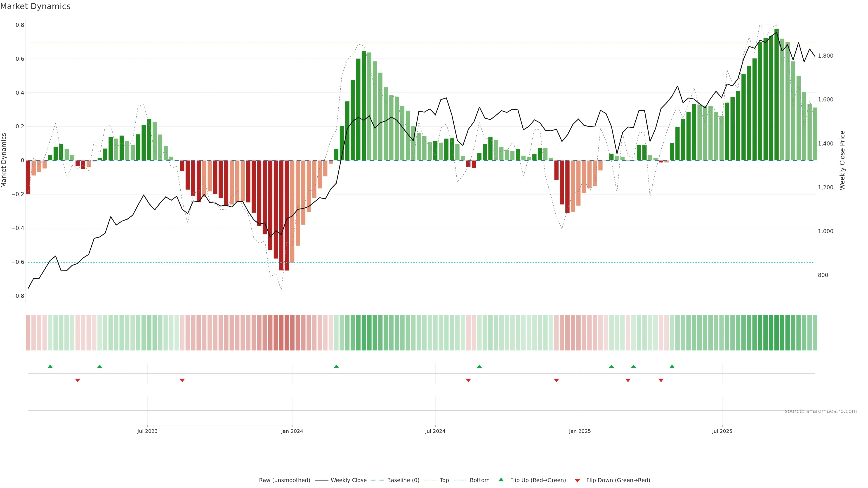Click flip-up triangle between Jul 2024 and Jan 2025

[479, 366]
